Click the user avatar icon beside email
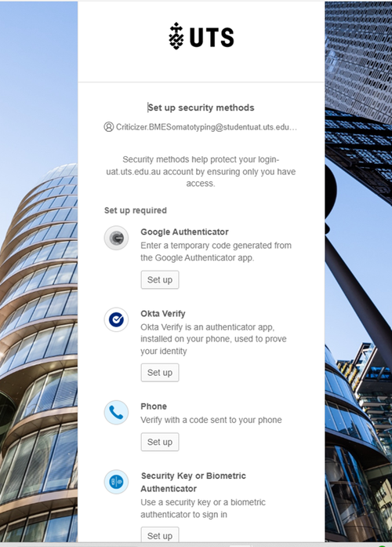Viewport: 392px width, 547px height. click(x=109, y=127)
